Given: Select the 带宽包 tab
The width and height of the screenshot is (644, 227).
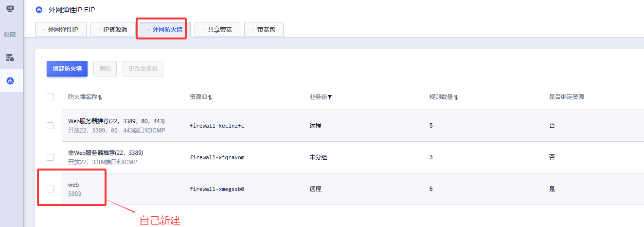Looking at the screenshot, I should pyautogui.click(x=264, y=30).
